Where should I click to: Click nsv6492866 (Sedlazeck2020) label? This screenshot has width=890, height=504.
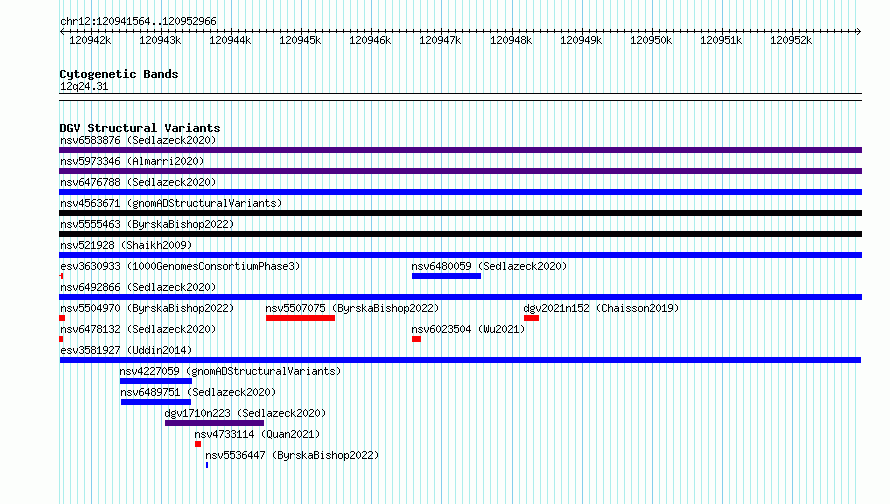point(138,287)
